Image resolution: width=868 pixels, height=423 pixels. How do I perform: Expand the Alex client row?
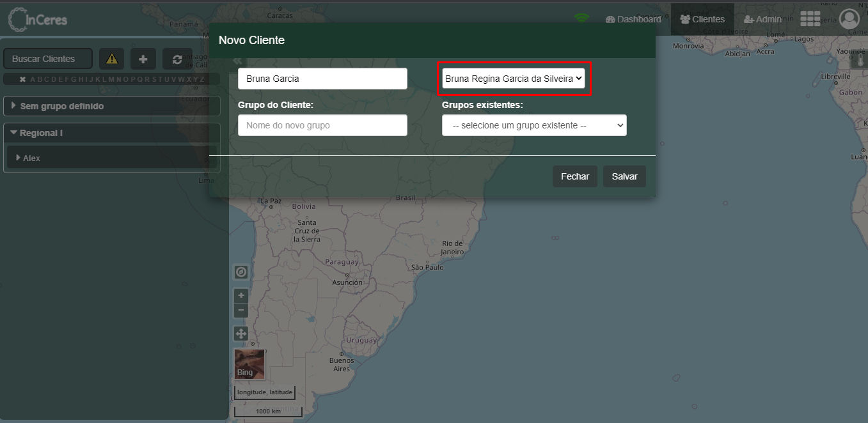[112, 158]
